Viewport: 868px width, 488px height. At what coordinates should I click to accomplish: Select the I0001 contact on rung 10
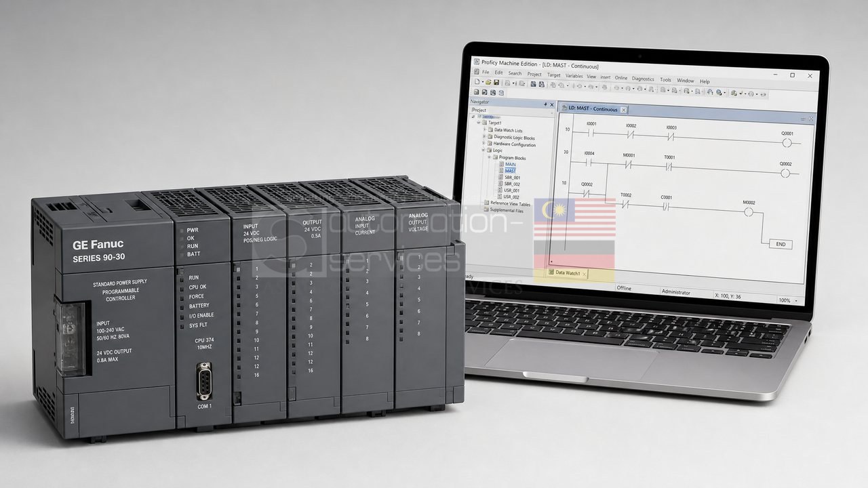[591, 133]
